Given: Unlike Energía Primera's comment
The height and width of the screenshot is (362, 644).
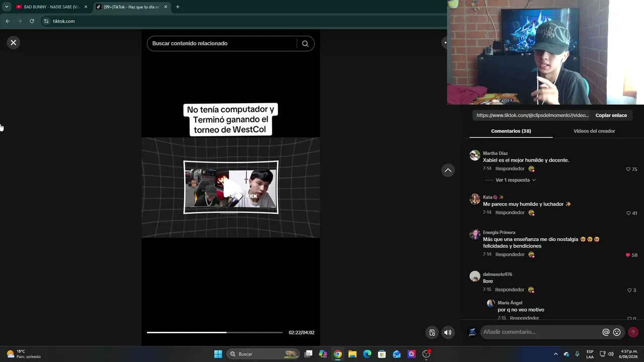Looking at the screenshot, I should 628,255.
